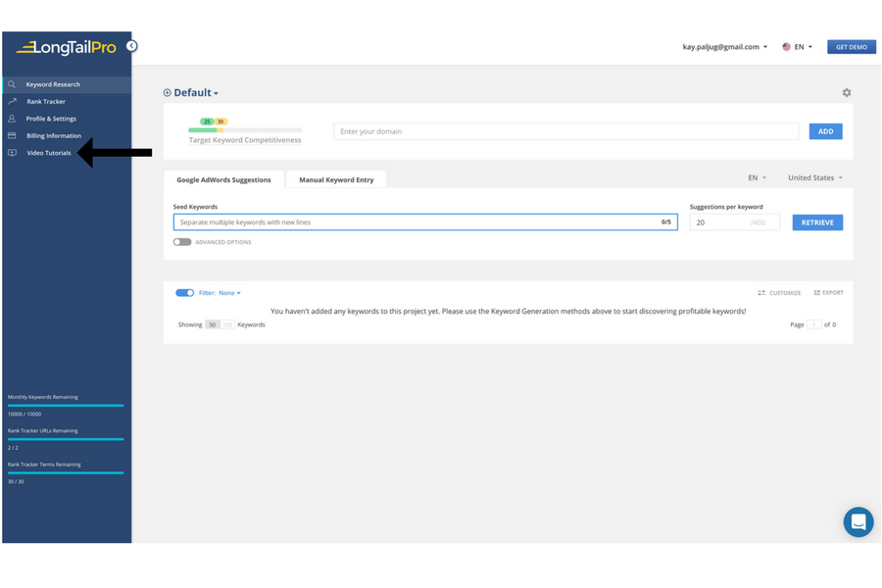Viewport: 882px width, 588px height.
Task: Click the green 25 competitiveness badge
Action: coord(207,122)
